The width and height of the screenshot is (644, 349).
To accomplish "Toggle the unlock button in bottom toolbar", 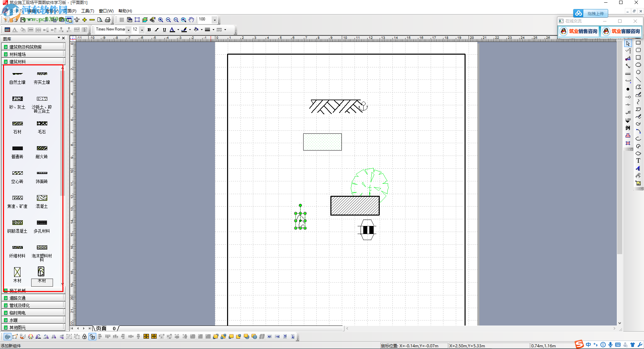I will click(92, 337).
